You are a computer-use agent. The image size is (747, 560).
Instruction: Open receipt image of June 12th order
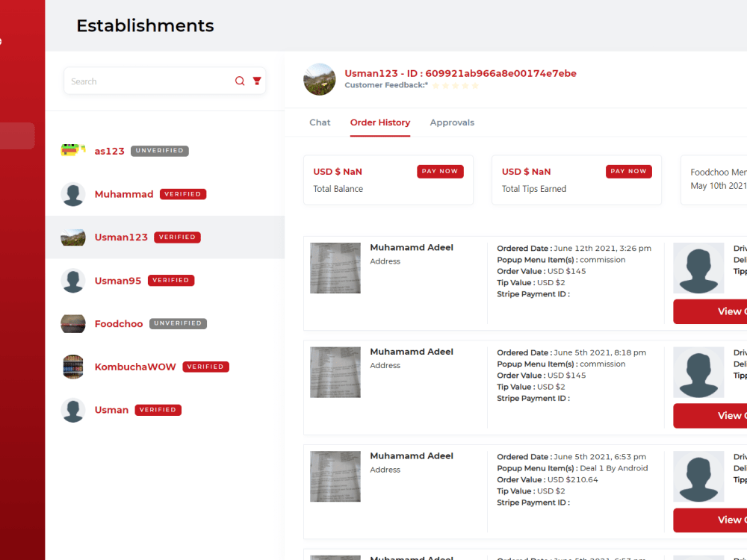[x=335, y=268]
